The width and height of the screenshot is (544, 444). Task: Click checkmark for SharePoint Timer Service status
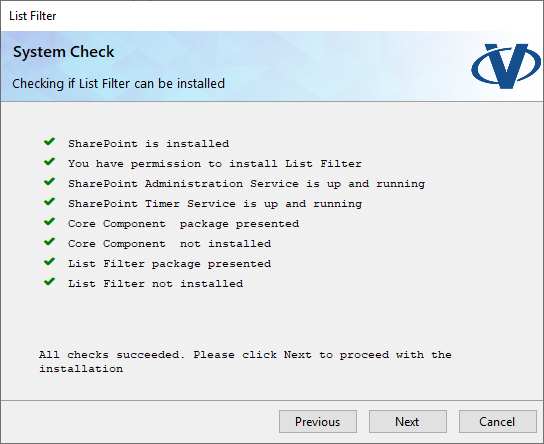point(49,201)
